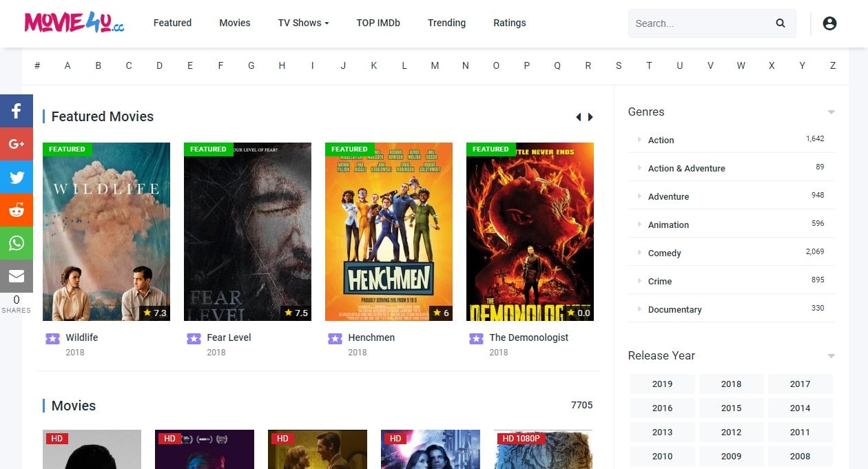This screenshot has height=469, width=868.
Task: Open the Ratings page
Action: 510,23
